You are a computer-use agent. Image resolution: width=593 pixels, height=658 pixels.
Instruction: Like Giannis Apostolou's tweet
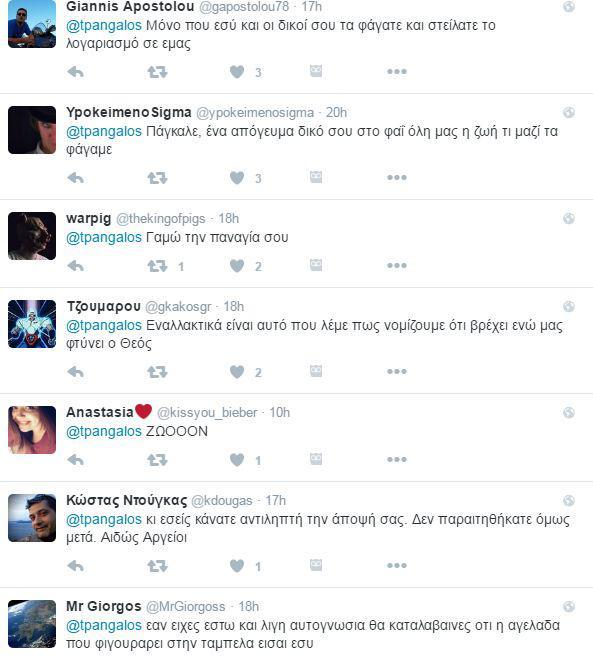click(237, 72)
